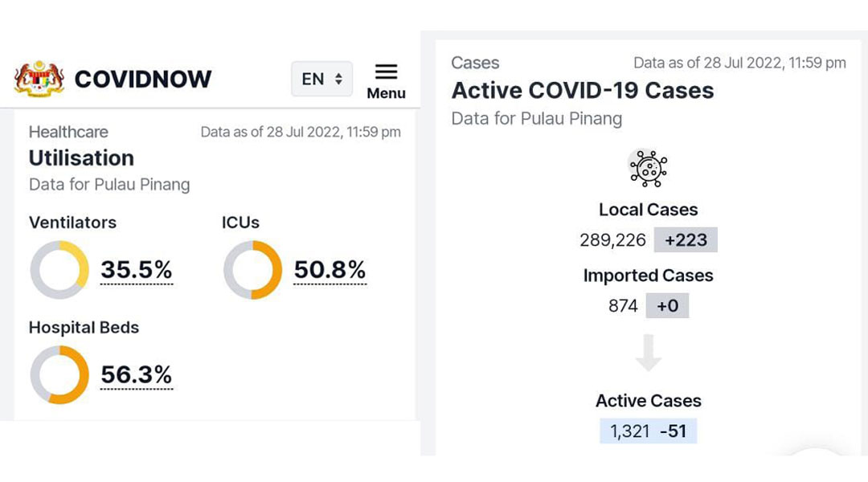The image size is (868, 482).
Task: Click the 289,226 local cases number
Action: 612,240
